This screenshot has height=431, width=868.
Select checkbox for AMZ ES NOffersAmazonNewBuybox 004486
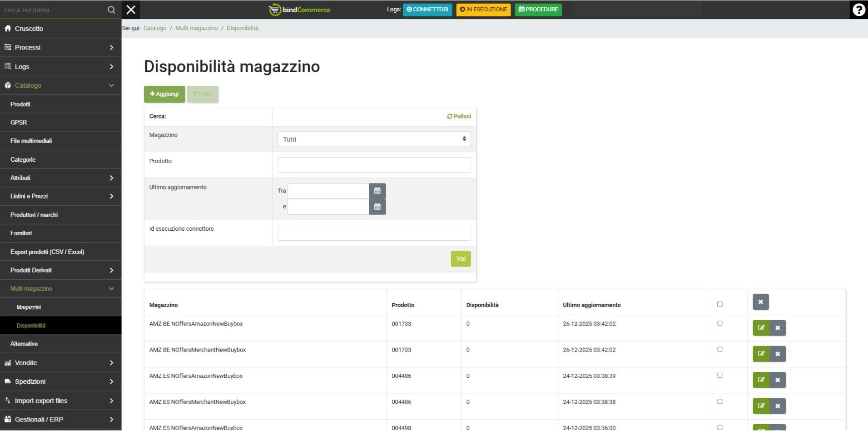click(719, 376)
